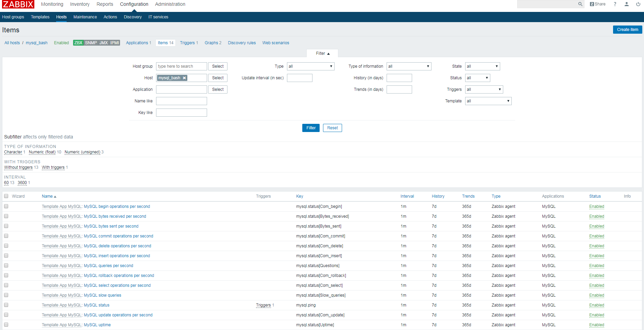Apply the blue Filter button

(311, 128)
